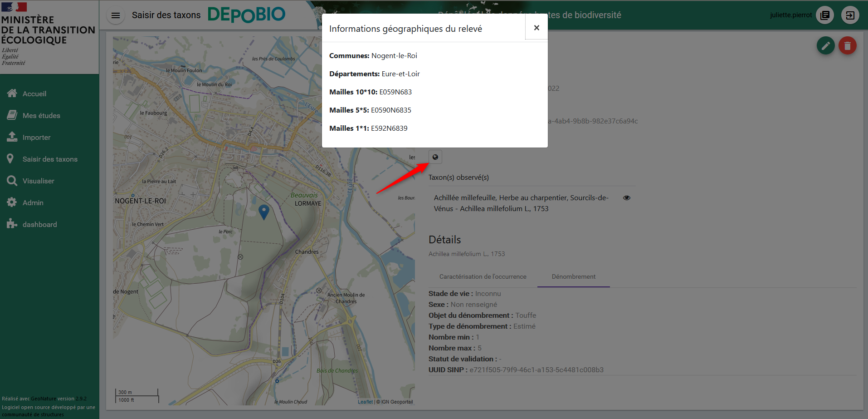This screenshot has height=419, width=868.
Task: Click location pin icon beside Saisir des taxons
Action: 10,158
